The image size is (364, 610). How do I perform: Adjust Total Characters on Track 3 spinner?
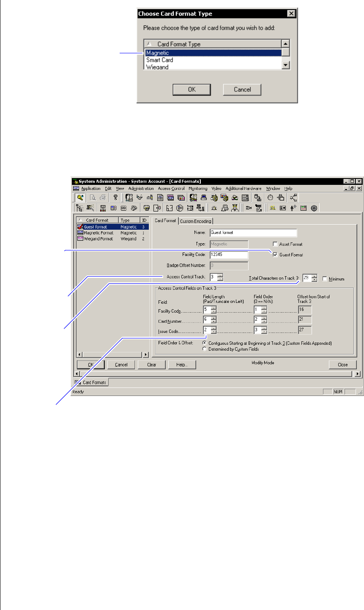[314, 278]
